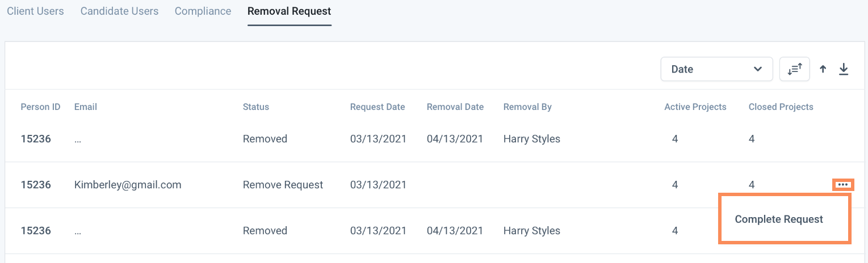Screen dimensions: 868x263
Task: Go to the Compliance tab
Action: [x=203, y=11]
